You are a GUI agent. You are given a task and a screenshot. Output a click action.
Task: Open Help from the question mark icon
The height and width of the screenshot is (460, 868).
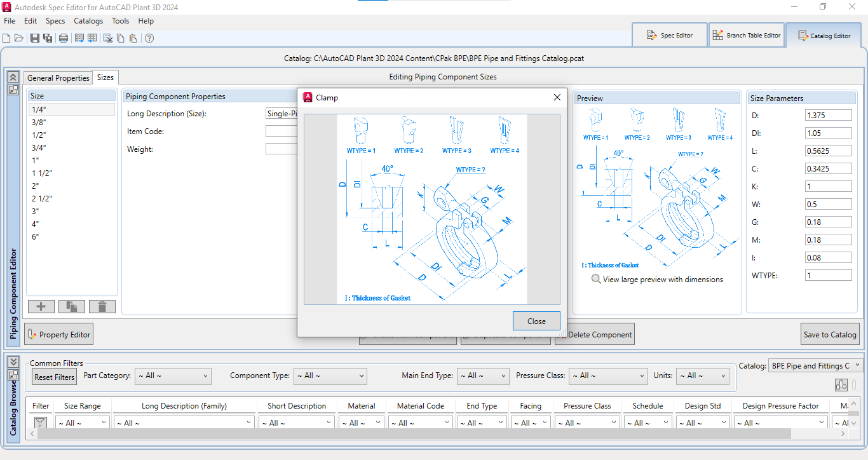149,38
